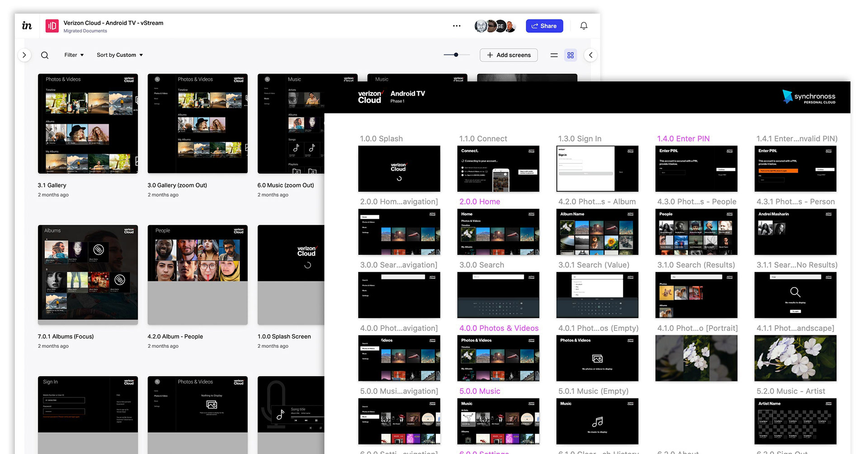This screenshot has width=868, height=454.
Task: Open the 3.1 Gallery screen thumbnail
Action: tap(88, 123)
